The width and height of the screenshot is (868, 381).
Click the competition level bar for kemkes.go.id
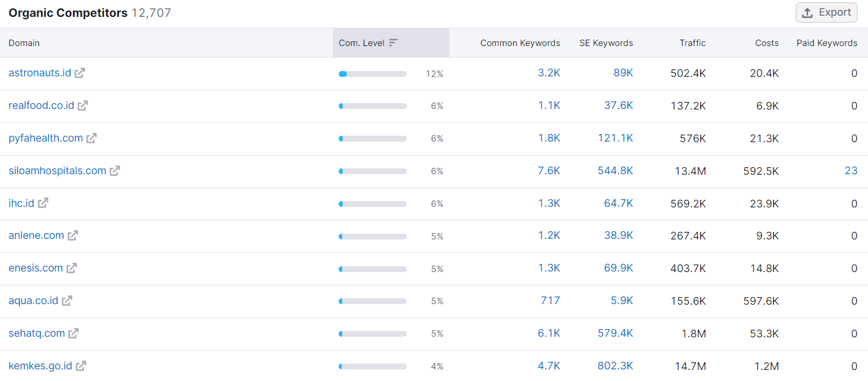[x=372, y=366]
